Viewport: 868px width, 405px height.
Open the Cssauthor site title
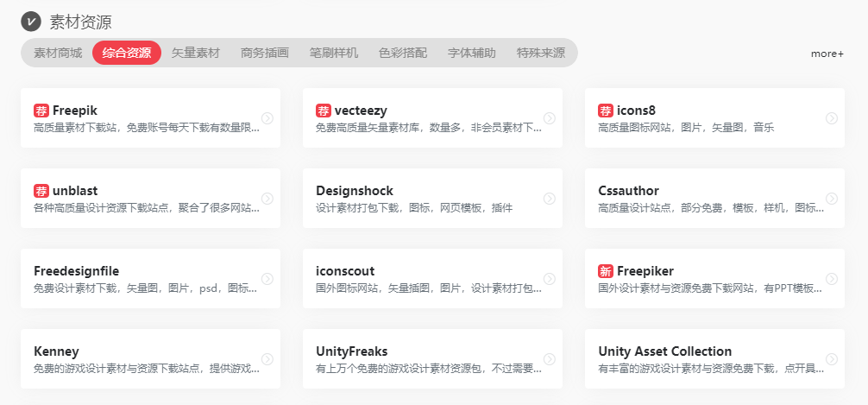628,191
